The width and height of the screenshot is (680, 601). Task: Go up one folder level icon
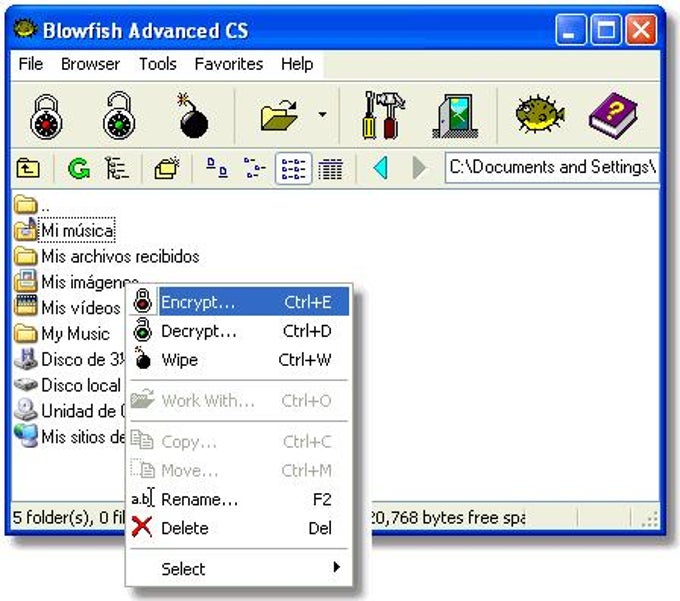28,168
